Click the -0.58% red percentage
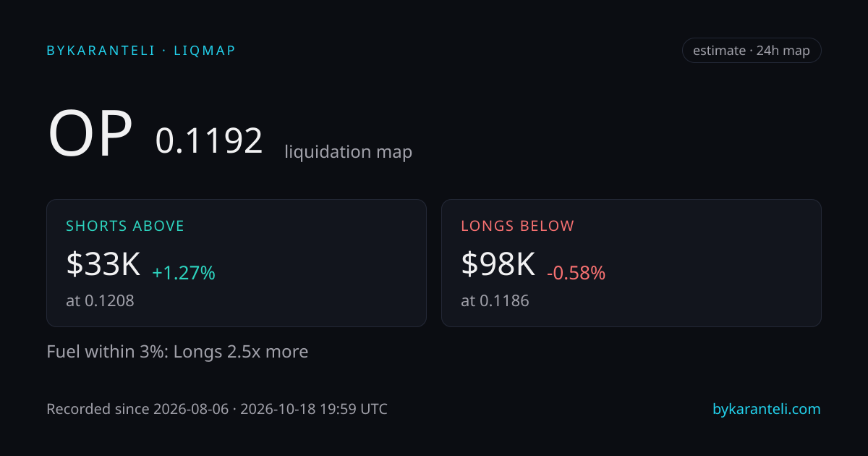This screenshot has height=456, width=868. (576, 273)
